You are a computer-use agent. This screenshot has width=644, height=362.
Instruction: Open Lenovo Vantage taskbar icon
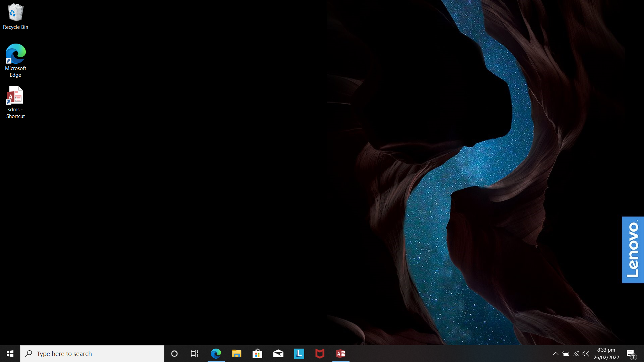click(x=299, y=354)
